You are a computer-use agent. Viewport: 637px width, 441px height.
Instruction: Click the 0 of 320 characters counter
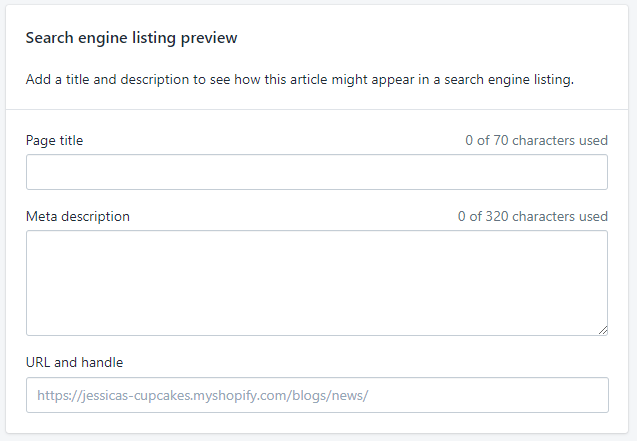(x=533, y=216)
